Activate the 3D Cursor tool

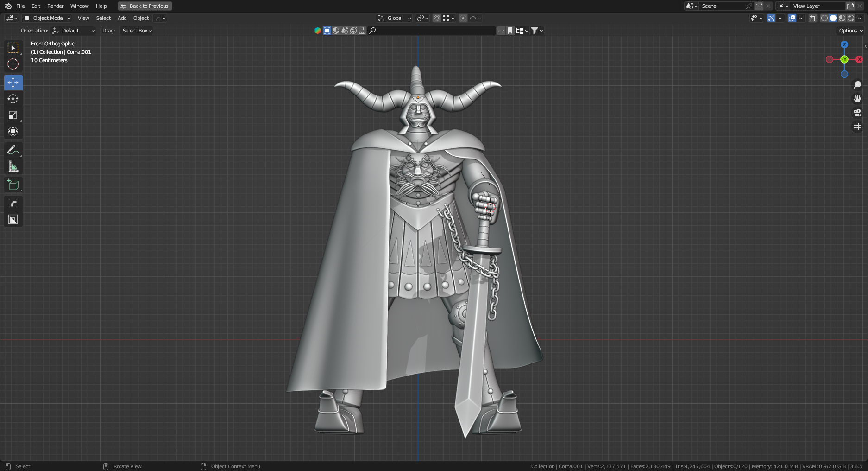[x=13, y=64]
